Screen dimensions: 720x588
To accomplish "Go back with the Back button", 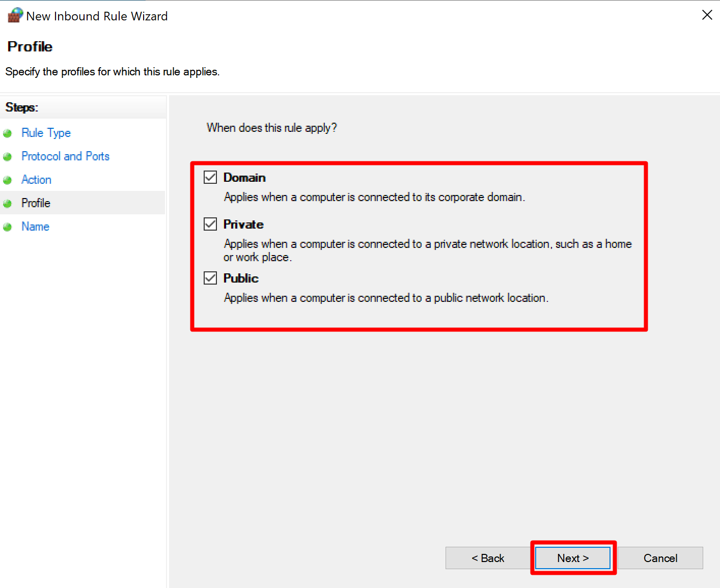I will tap(488, 558).
